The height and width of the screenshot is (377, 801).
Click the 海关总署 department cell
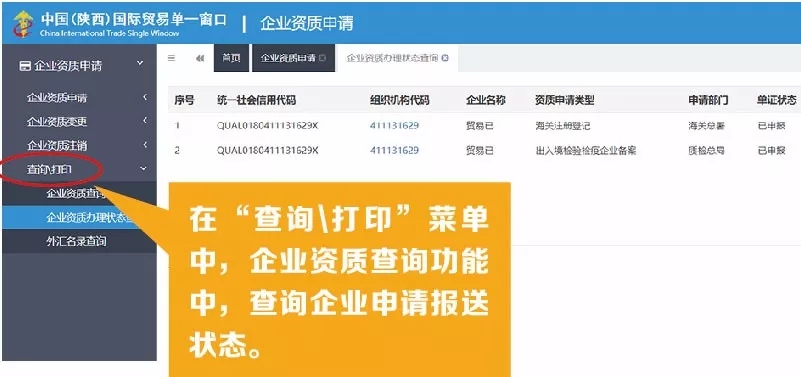(706, 126)
